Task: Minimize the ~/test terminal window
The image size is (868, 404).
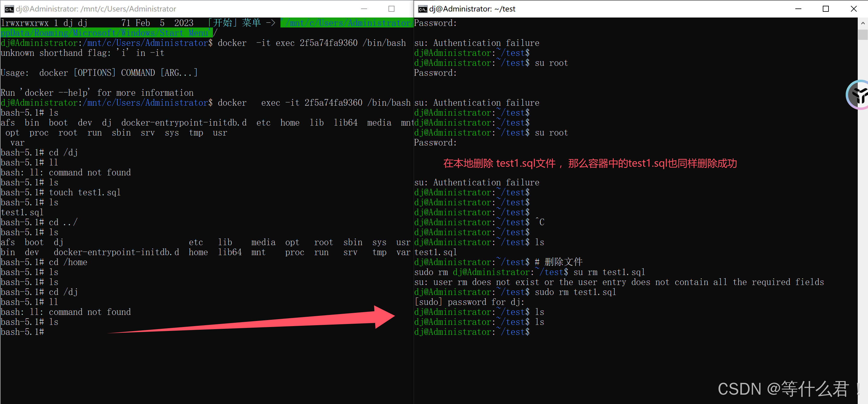Action: point(798,9)
